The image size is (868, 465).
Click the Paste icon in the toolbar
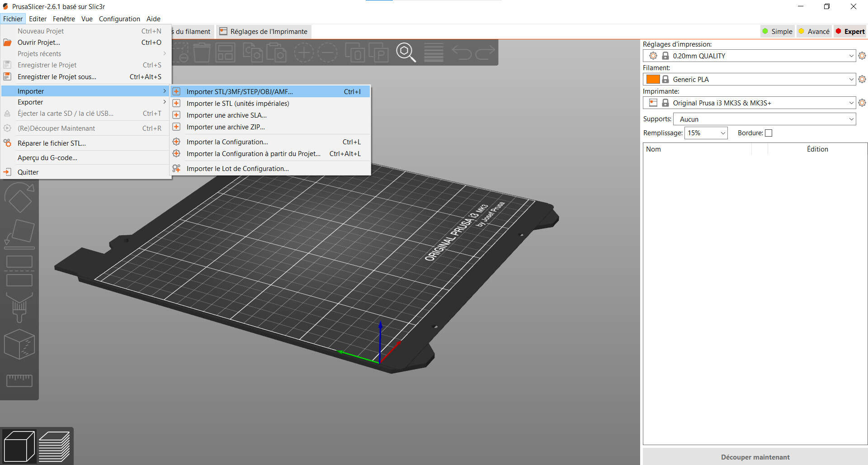tap(276, 52)
